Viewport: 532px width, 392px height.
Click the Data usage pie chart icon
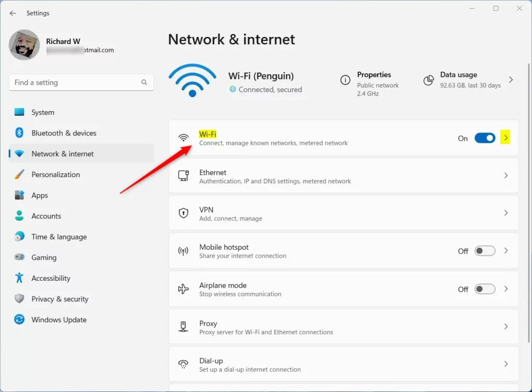pyautogui.click(x=429, y=80)
